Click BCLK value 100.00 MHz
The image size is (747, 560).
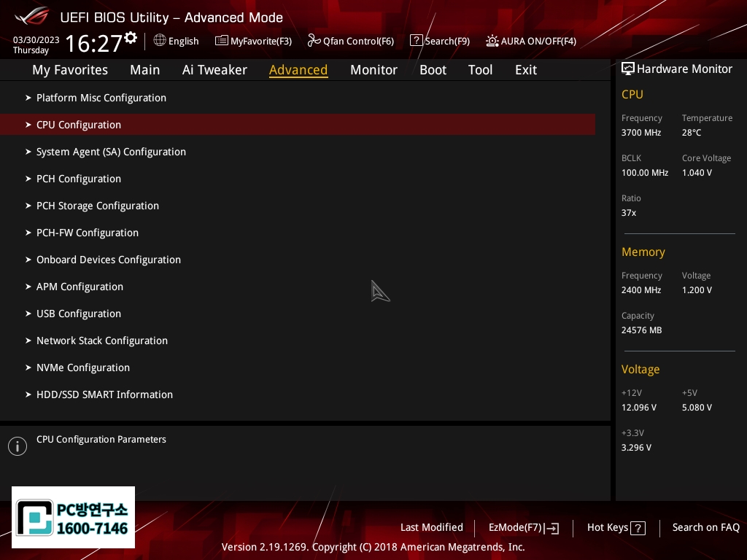(645, 172)
